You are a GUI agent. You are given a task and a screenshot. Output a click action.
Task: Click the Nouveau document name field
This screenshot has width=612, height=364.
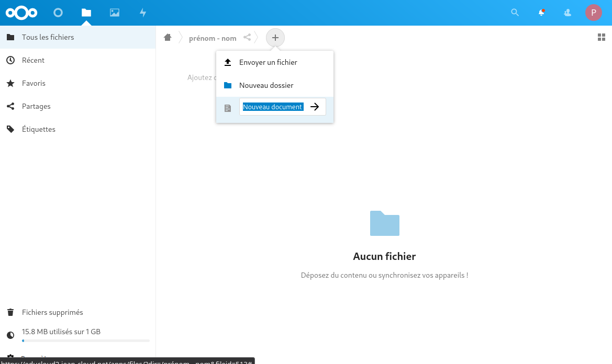click(273, 107)
